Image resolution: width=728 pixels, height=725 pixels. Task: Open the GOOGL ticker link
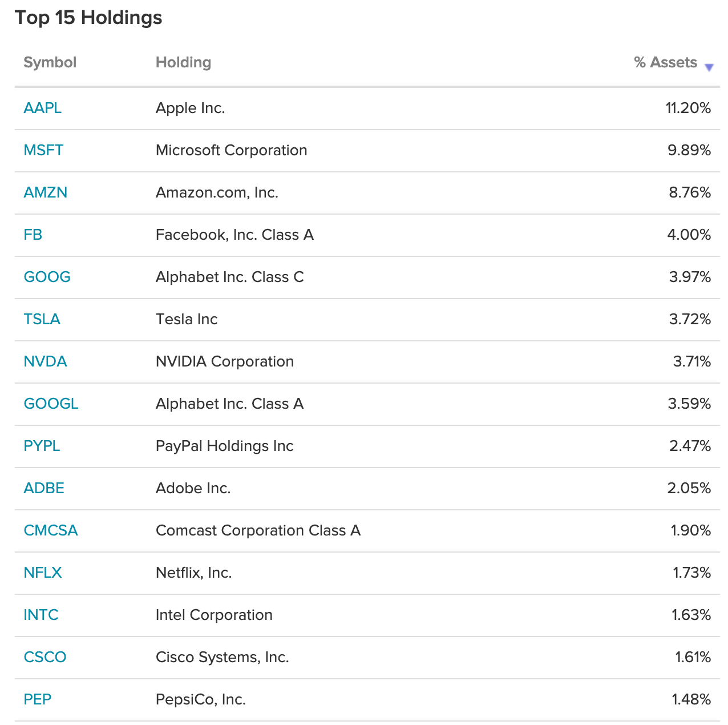coord(51,404)
